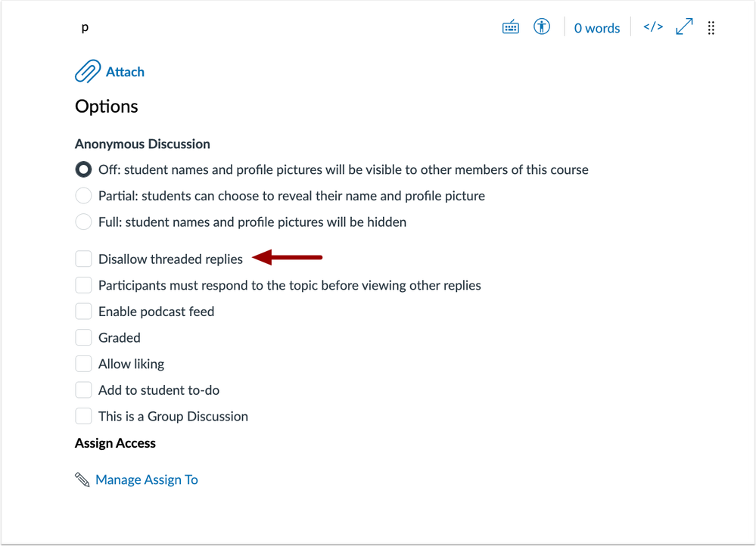Screen dimensions: 756x546
Task: Open the Manage Assign To link
Action: tap(147, 479)
